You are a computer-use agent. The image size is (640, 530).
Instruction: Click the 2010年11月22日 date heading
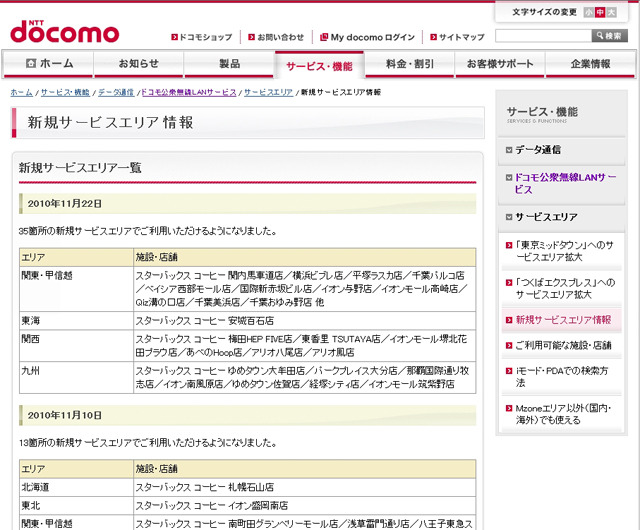(64, 203)
